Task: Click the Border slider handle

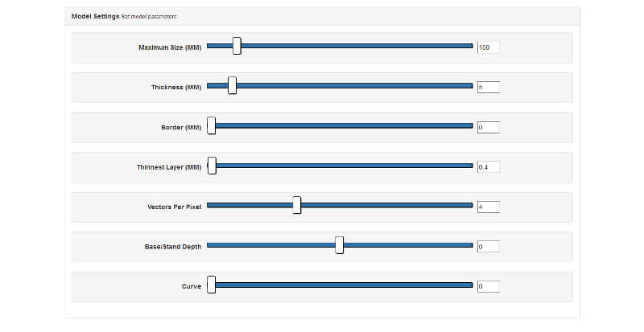Action: pos(212,126)
